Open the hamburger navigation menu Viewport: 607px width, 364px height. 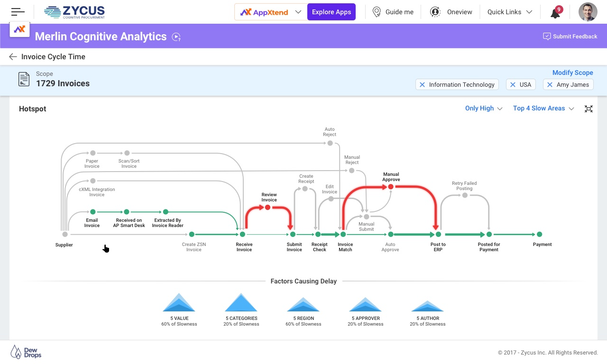pyautogui.click(x=18, y=12)
